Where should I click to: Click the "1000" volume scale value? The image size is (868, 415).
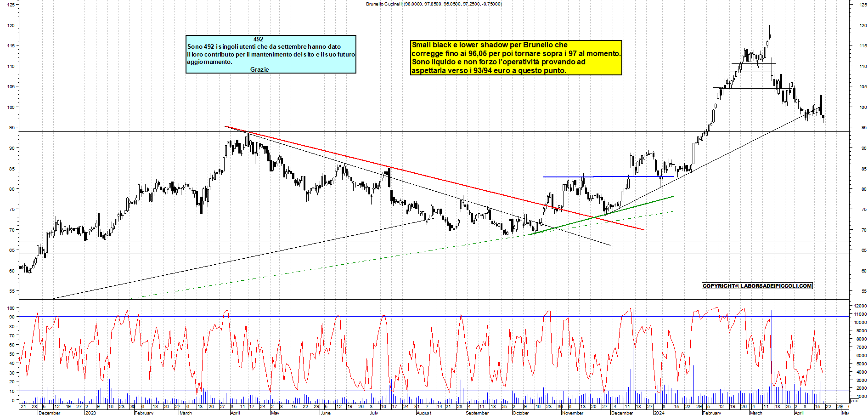coord(861,396)
